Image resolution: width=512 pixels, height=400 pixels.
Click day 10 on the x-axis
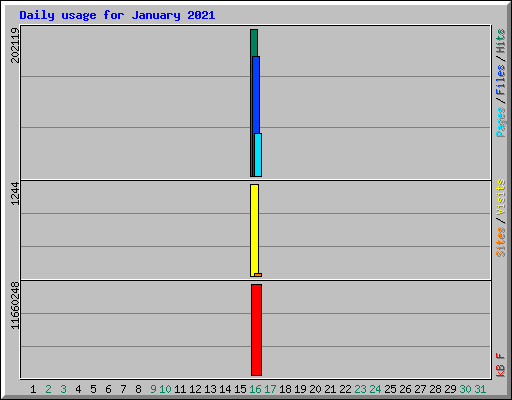point(165,389)
